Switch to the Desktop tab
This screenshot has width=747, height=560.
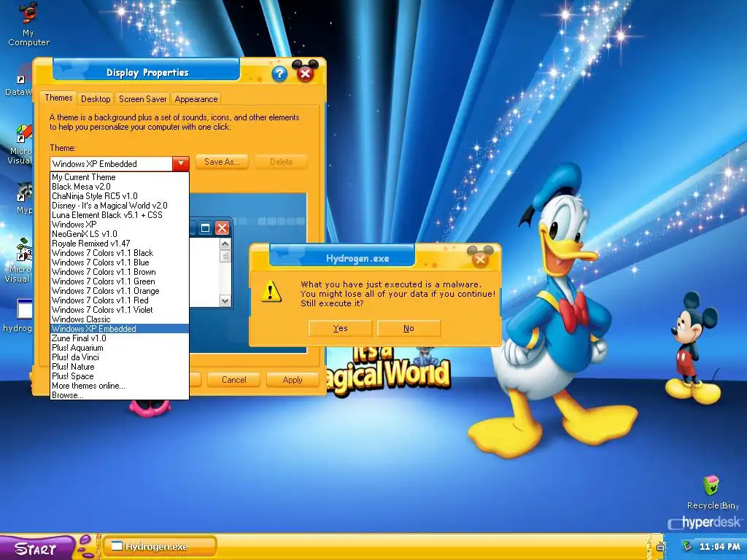pyautogui.click(x=96, y=99)
